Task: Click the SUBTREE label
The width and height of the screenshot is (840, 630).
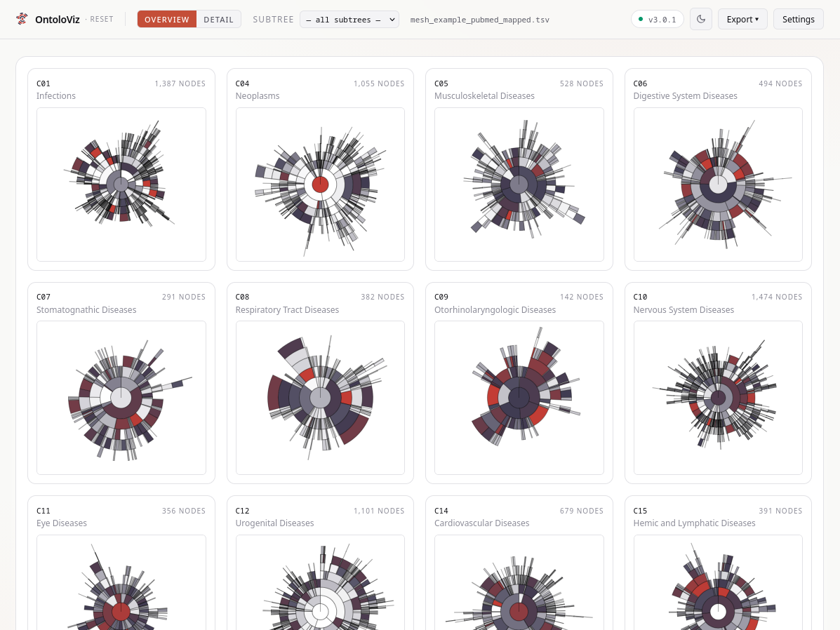Action: pos(273,19)
